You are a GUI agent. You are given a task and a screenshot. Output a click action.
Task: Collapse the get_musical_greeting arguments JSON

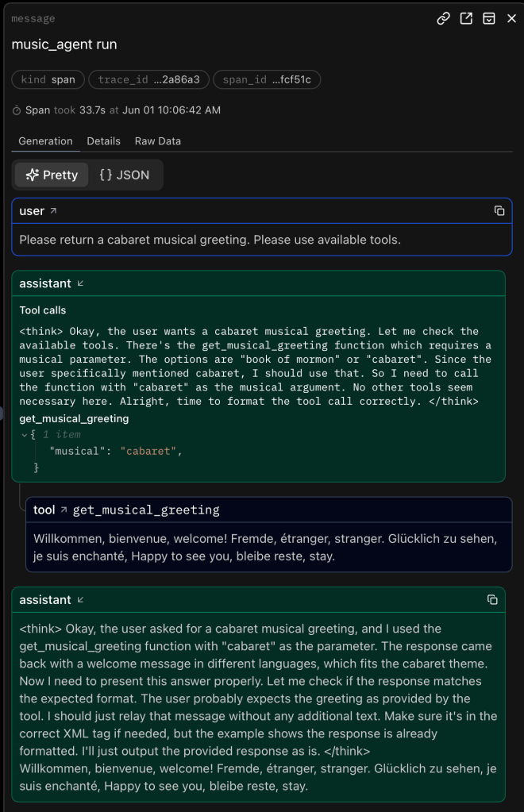25,435
